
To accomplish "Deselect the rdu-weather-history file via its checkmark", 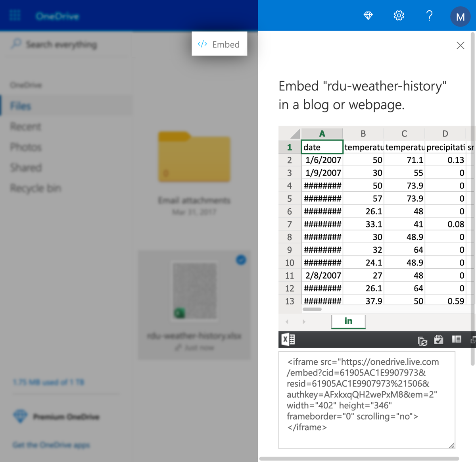I will point(241,260).
